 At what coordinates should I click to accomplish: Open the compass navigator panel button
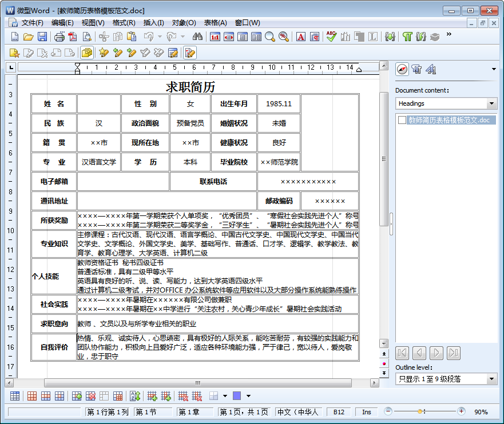(x=402, y=69)
